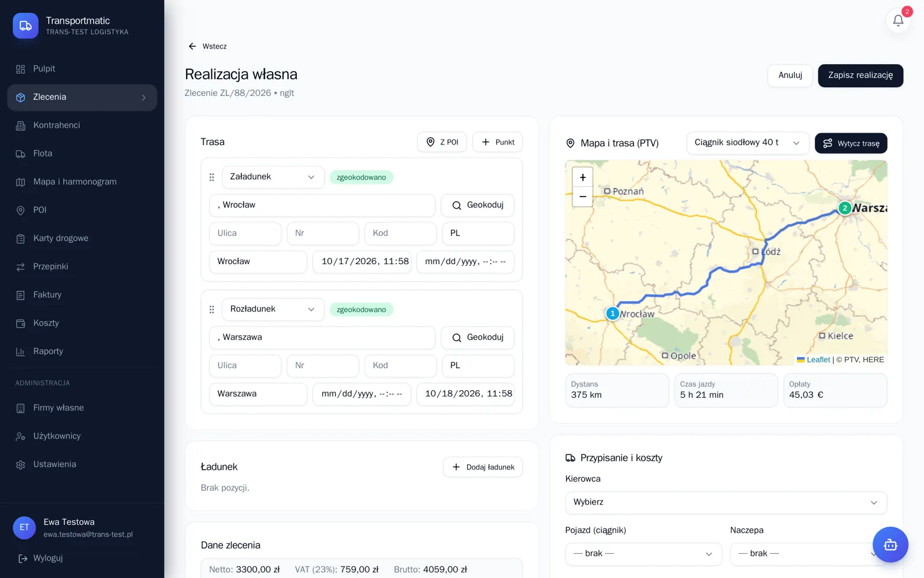Open the notifications bell

(898, 21)
